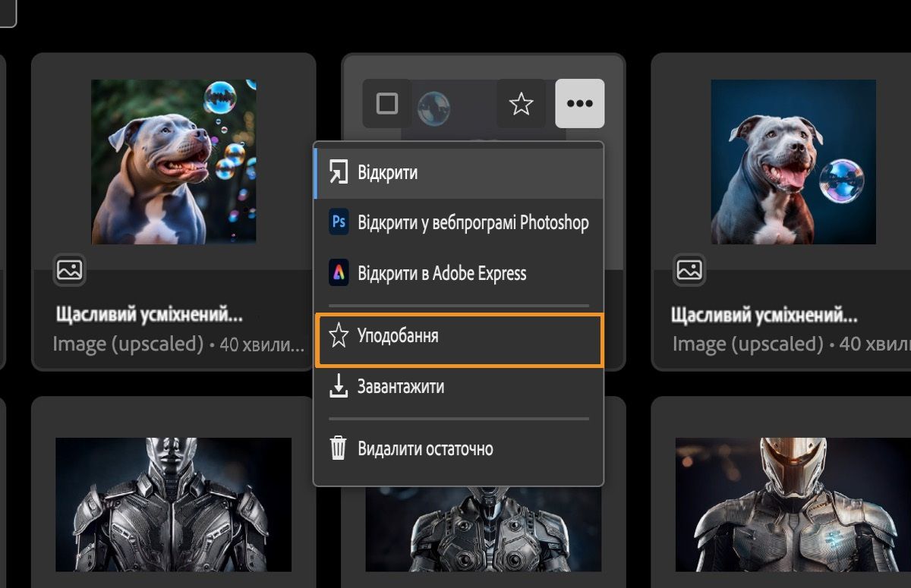The height and width of the screenshot is (588, 911).
Task: Click the three-dot more options button
Action: 580,103
